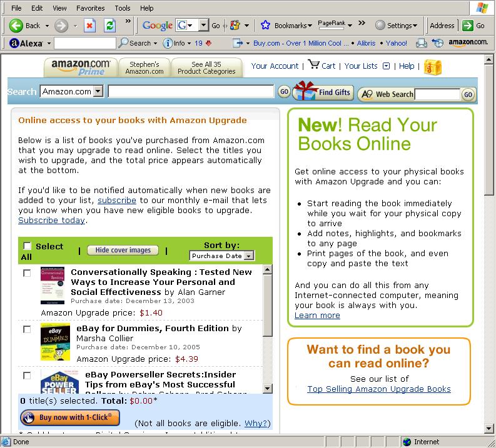Click the page scrollbar up arrow
Screen dimensions: 496x448
(x=488, y=60)
